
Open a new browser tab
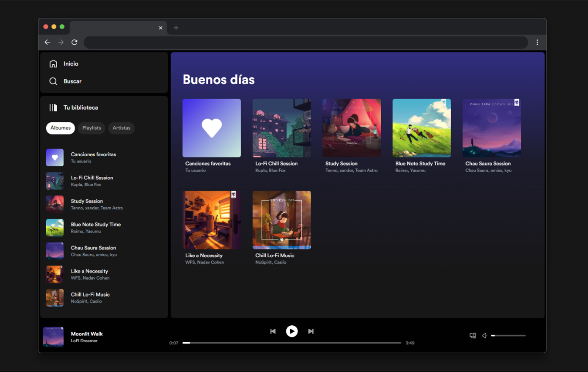tap(176, 28)
